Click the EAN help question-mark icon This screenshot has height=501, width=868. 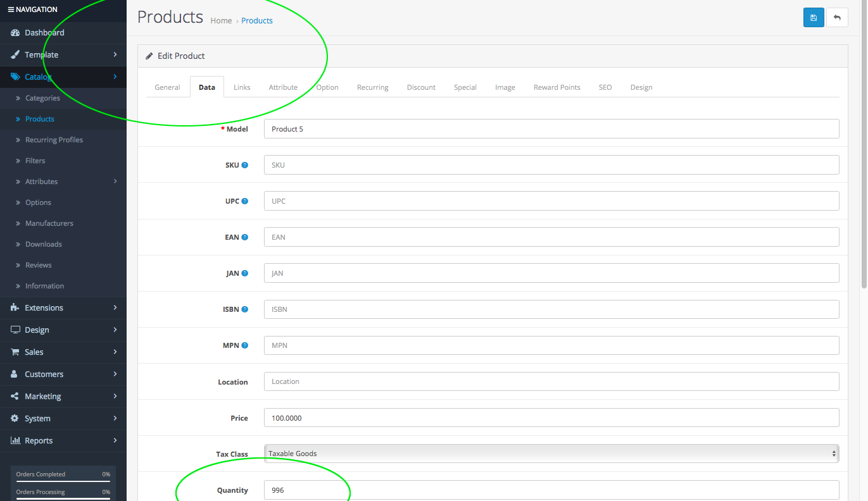coord(245,237)
